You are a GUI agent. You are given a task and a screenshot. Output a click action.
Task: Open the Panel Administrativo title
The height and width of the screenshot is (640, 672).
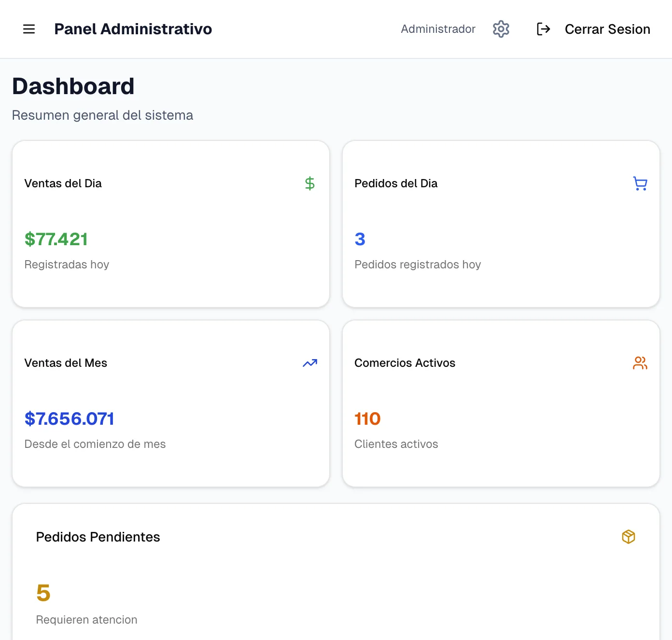tap(133, 29)
